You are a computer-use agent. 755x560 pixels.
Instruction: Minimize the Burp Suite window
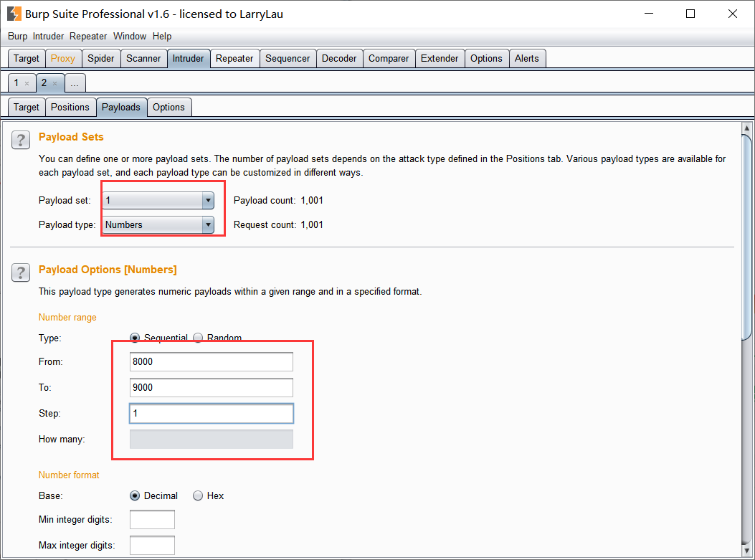coord(649,14)
